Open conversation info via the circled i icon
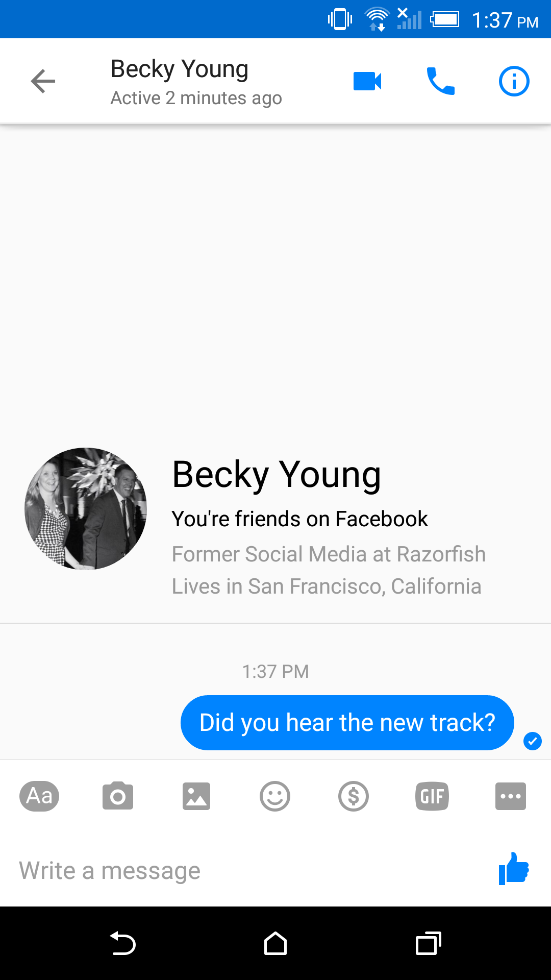This screenshot has width=551, height=980. point(514,81)
